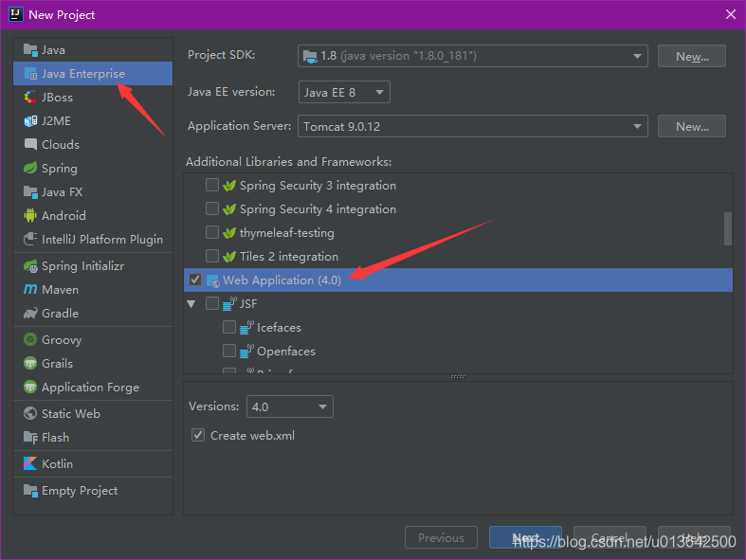Open the Application Server dropdown

(x=472, y=126)
